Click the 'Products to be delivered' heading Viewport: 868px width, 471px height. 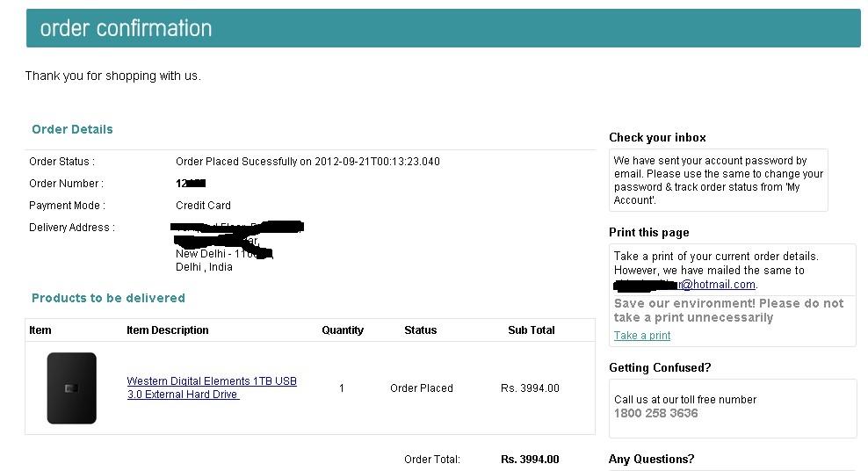coord(109,298)
